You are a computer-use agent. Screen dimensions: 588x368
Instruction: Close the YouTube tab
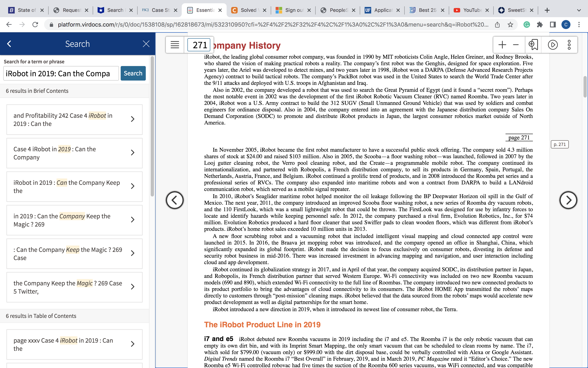(x=487, y=10)
